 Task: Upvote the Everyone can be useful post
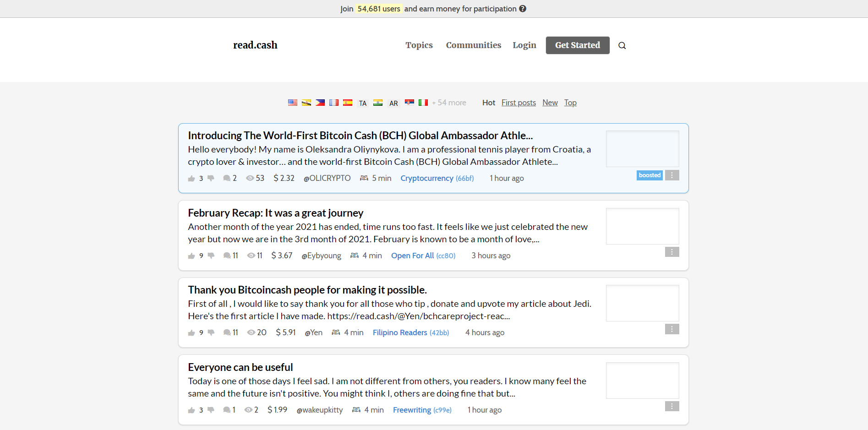(x=191, y=410)
